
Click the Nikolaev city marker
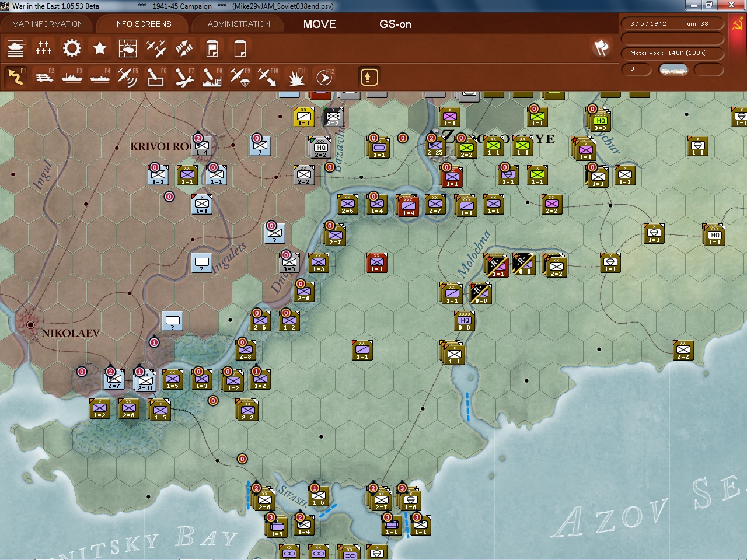click(30, 324)
